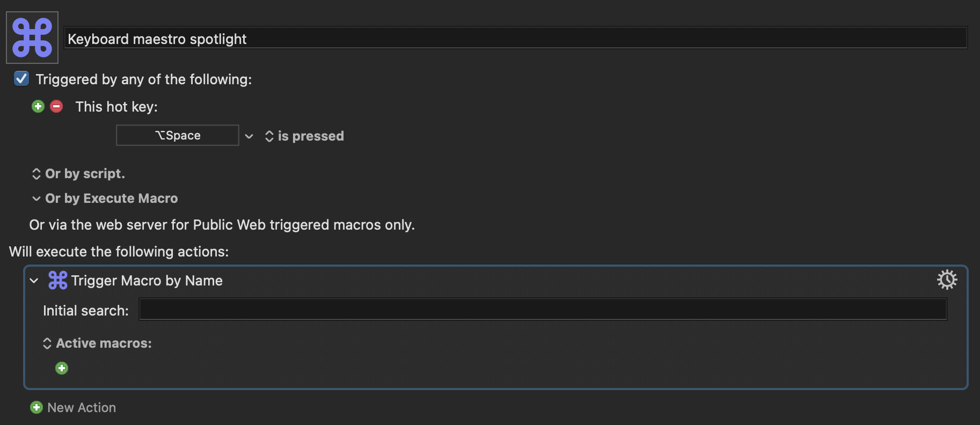Image resolution: width=980 pixels, height=425 pixels.
Task: Open the hot key options dropdown arrow
Action: [249, 136]
